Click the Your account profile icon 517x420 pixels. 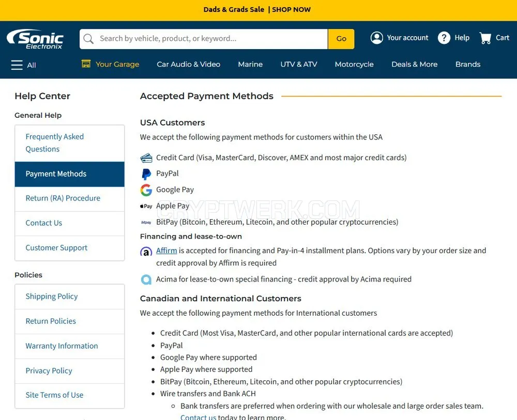click(376, 38)
